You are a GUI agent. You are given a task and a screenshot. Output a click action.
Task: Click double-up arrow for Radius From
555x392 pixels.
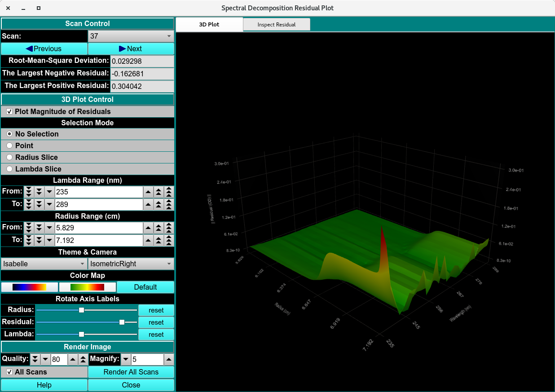tap(159, 228)
